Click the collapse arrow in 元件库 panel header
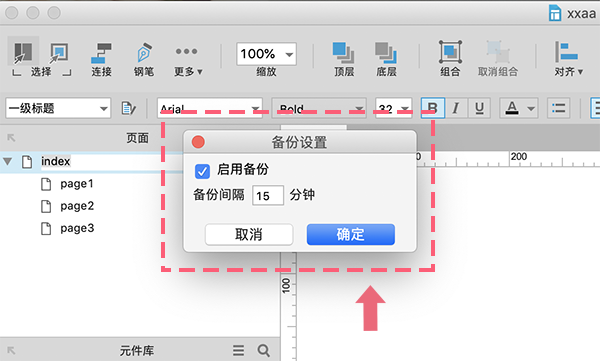 tap(11, 350)
